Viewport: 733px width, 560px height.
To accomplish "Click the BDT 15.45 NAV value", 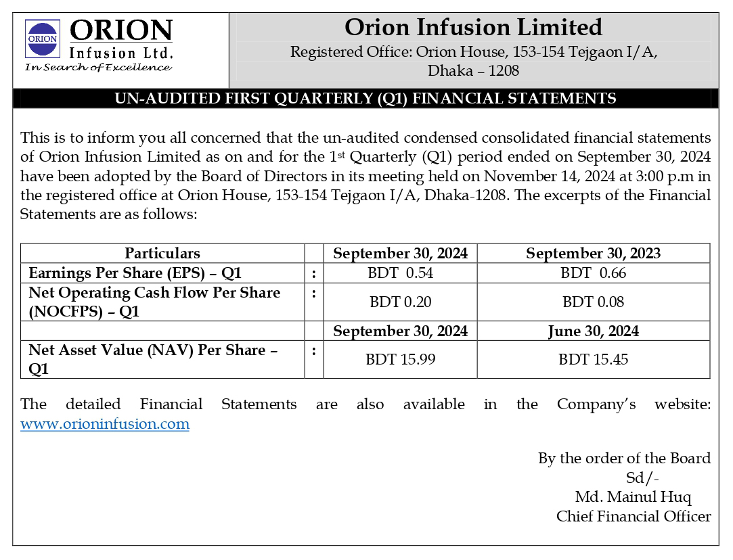I will point(594,359).
